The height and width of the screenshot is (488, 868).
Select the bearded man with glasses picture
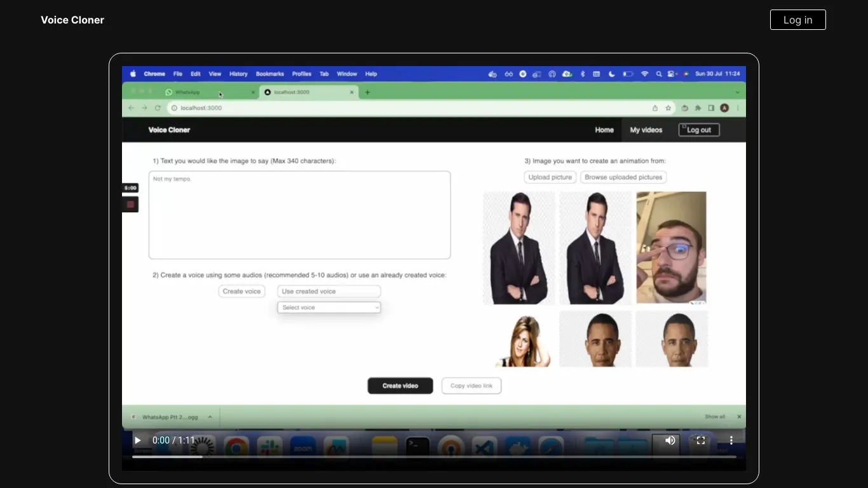[x=672, y=248]
